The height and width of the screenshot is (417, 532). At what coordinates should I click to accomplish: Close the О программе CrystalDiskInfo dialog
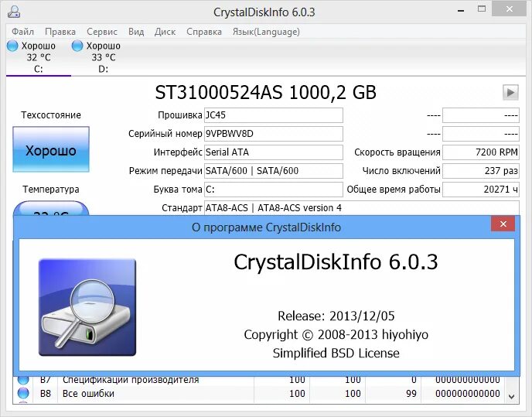tap(503, 224)
